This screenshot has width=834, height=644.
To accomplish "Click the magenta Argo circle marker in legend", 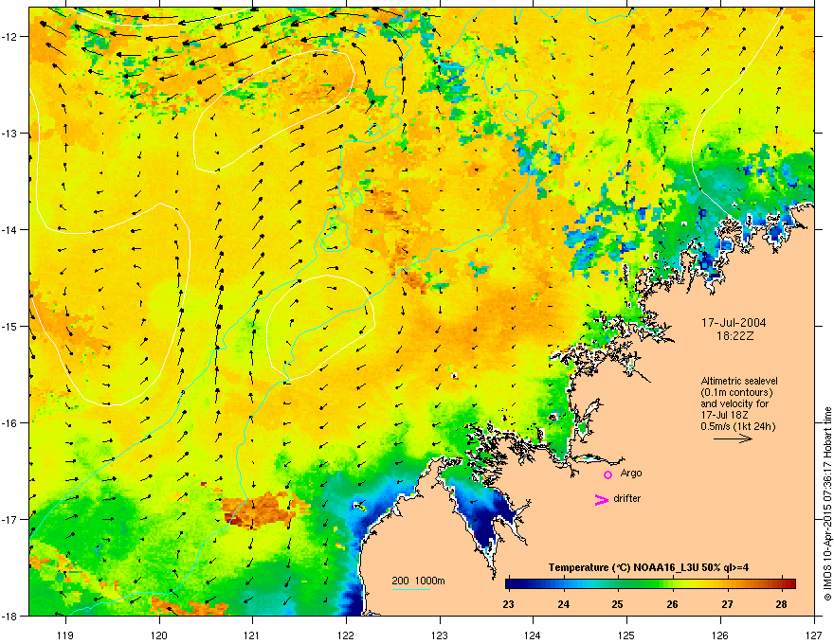I will click(x=607, y=474).
